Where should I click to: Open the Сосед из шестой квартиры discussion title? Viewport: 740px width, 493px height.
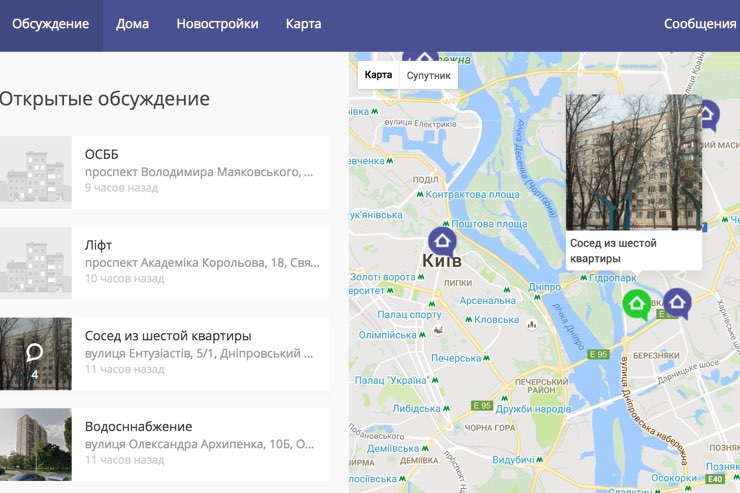click(168, 336)
